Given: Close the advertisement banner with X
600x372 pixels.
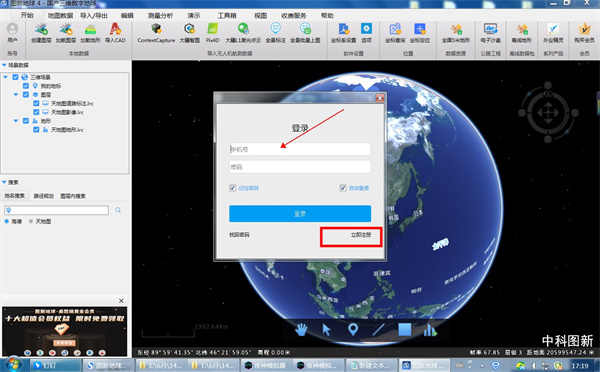Looking at the screenshot, I should click(x=121, y=301).
